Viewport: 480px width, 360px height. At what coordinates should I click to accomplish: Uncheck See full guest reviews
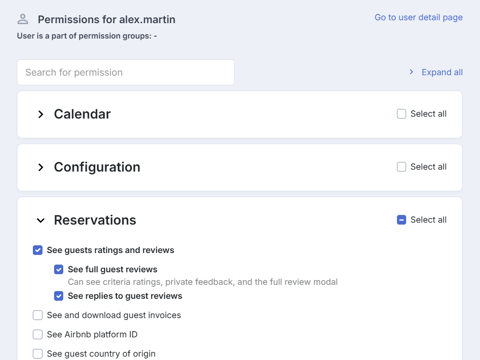tap(59, 269)
